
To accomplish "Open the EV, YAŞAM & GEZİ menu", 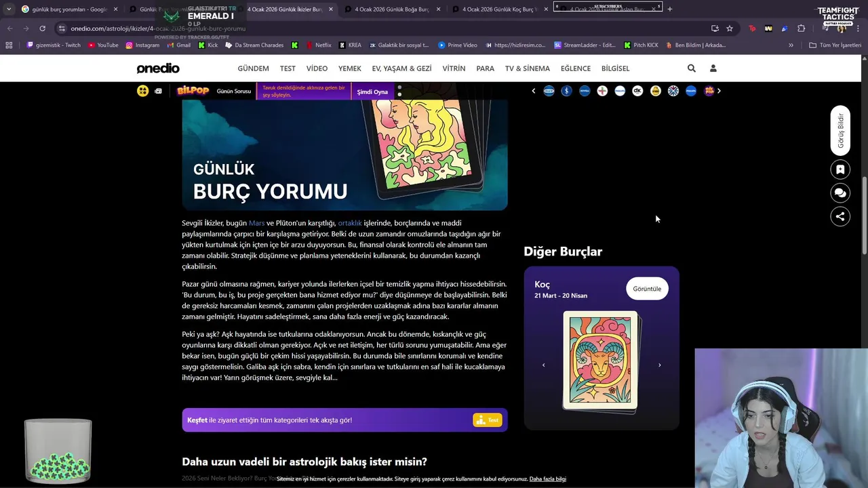I will (401, 68).
